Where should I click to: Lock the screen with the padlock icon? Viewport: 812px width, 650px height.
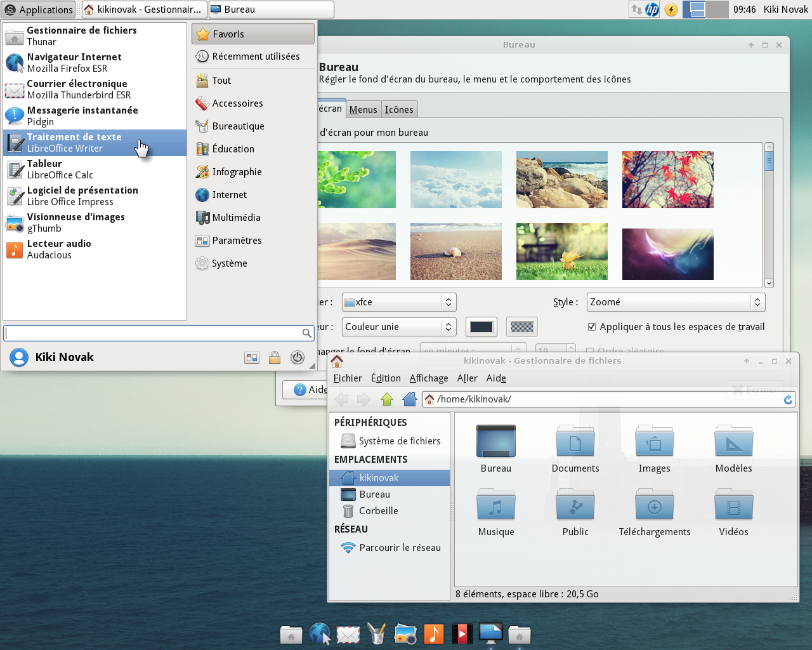275,357
